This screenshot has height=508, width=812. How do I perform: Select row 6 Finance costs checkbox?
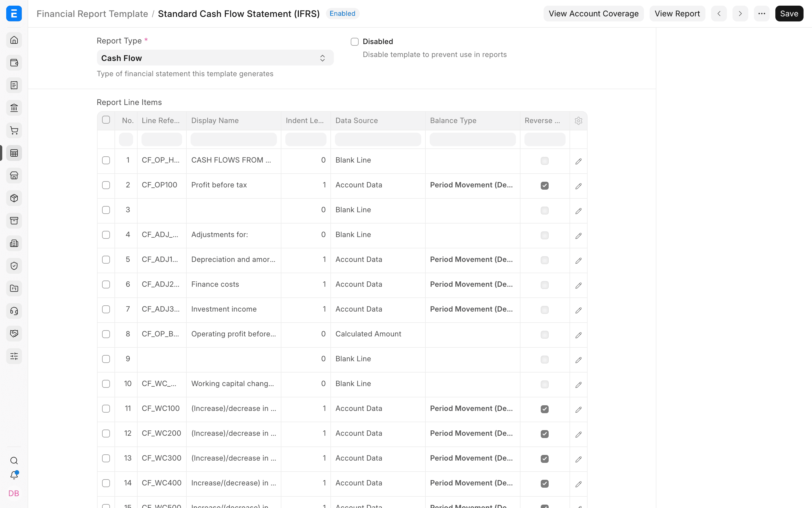(106, 284)
